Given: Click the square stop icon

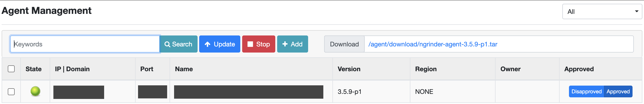Looking at the screenshot, I should tap(250, 44).
